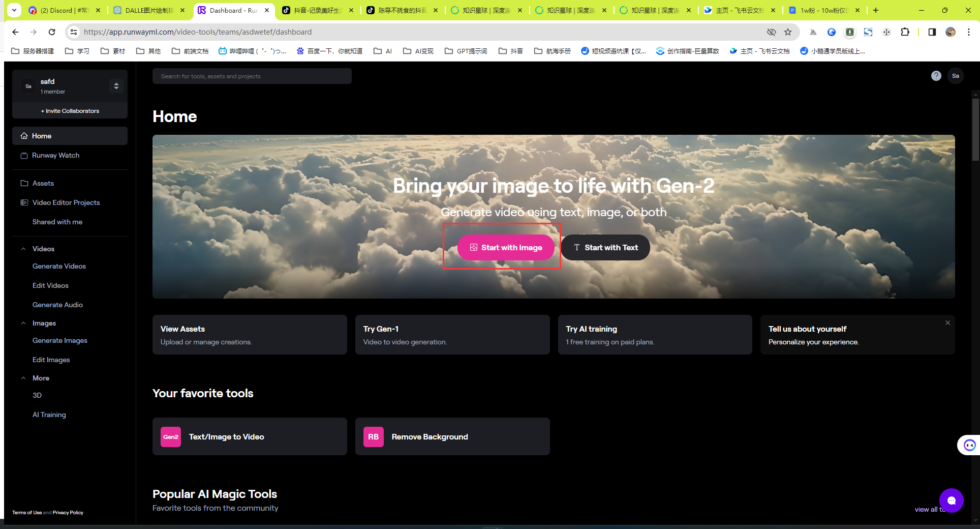
Task: Collapse the More section chevron
Action: [23, 378]
